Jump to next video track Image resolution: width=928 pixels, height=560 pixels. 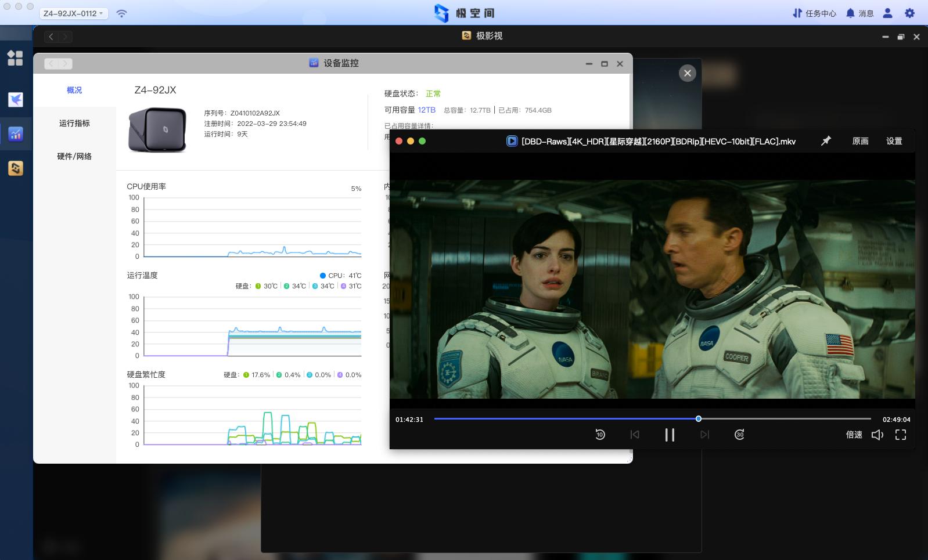(704, 435)
